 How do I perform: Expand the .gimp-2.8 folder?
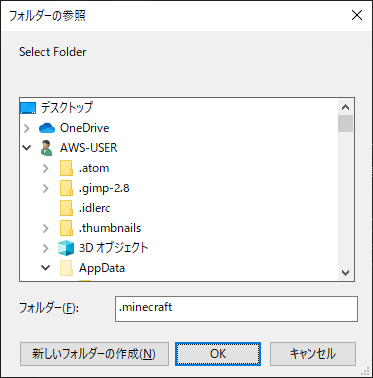(46, 188)
